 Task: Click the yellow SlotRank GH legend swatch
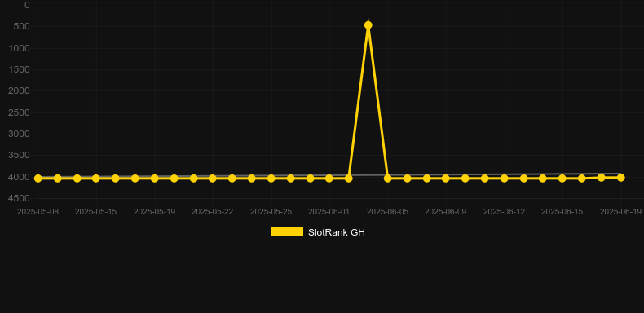tap(287, 231)
